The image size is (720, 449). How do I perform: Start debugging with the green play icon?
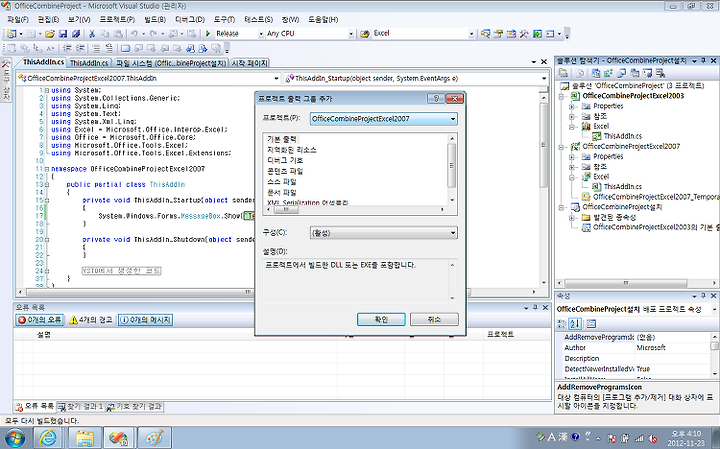208,34
